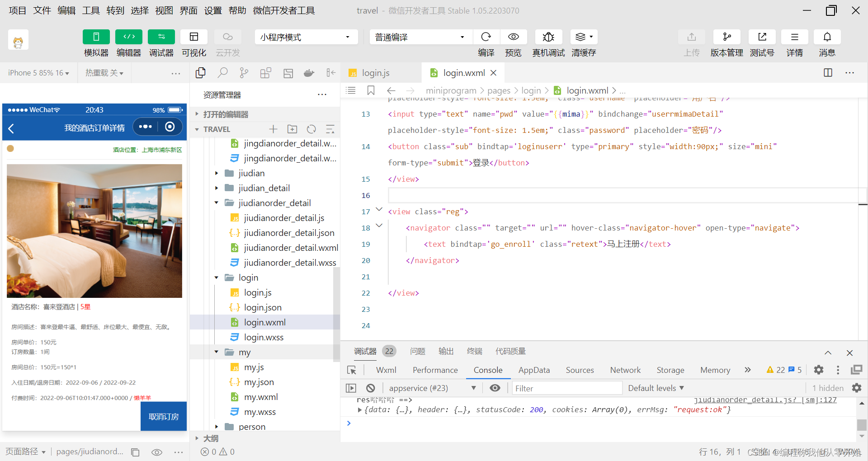Image resolution: width=868 pixels, height=461 pixels.
Task: Toggle the debugger (调试器) panel
Action: coord(161,37)
